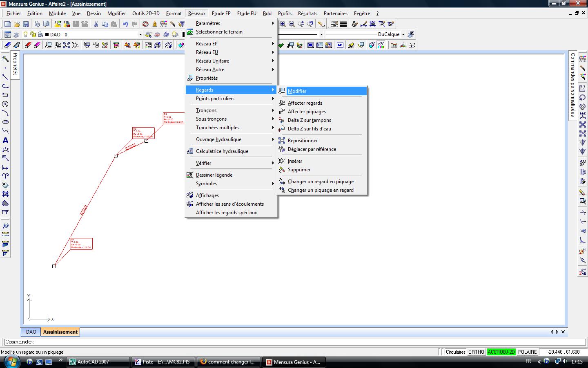This screenshot has height=368, width=588.
Task: Open the DuCalque lineweight dropdown
Action: click(x=403, y=34)
